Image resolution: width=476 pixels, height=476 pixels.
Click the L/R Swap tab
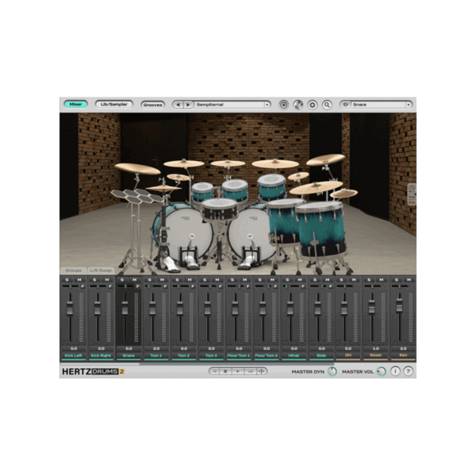[101, 271]
